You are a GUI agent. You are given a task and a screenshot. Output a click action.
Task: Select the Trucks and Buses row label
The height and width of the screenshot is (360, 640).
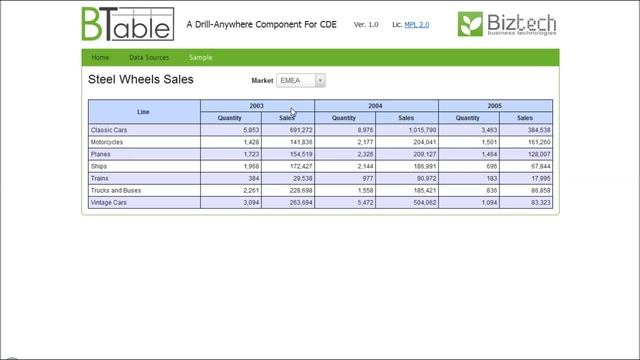tap(116, 191)
